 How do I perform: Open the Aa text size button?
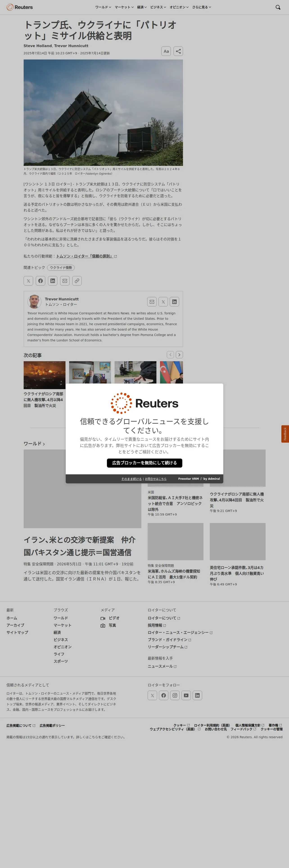click(x=166, y=51)
